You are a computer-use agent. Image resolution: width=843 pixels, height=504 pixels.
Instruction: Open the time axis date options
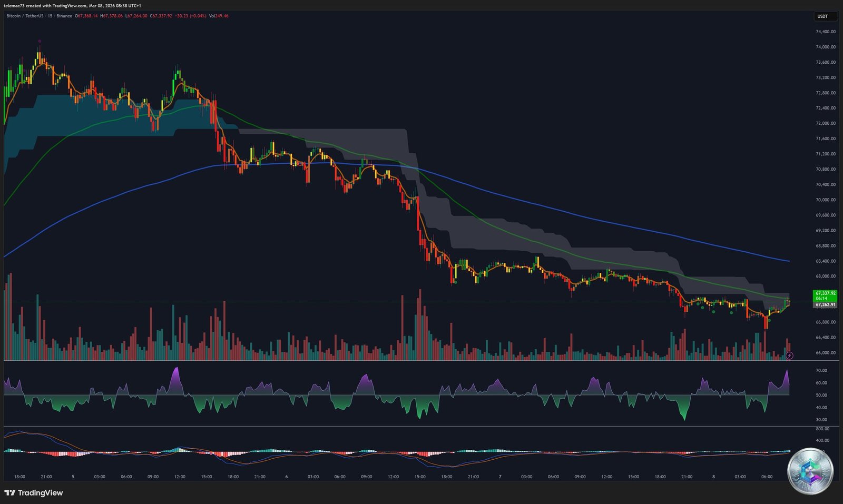(421, 477)
